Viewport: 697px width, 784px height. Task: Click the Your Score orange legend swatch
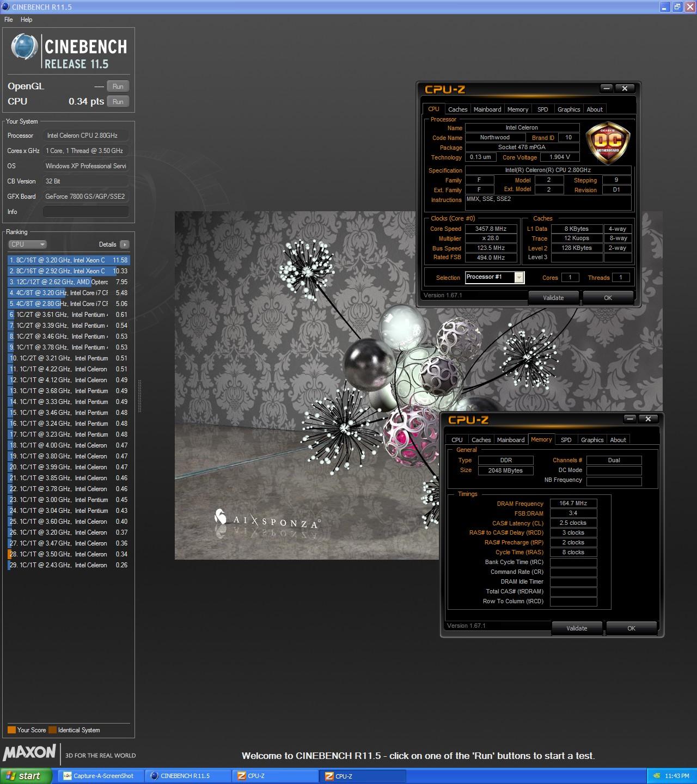pos(11,730)
